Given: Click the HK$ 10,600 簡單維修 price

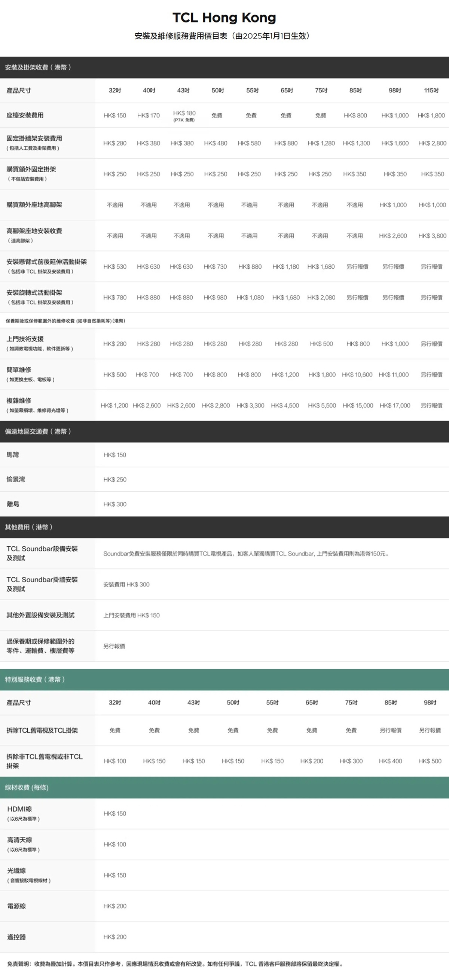Looking at the screenshot, I should [x=357, y=375].
